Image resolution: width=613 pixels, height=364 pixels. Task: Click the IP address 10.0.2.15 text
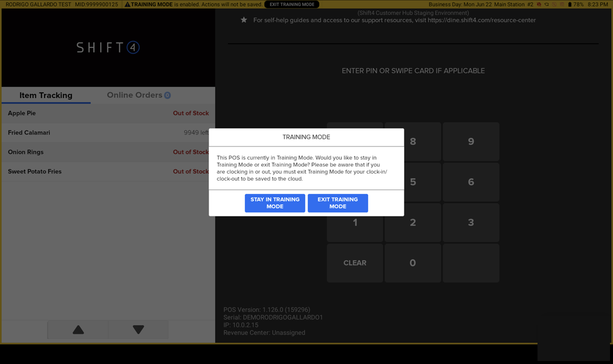(x=241, y=325)
